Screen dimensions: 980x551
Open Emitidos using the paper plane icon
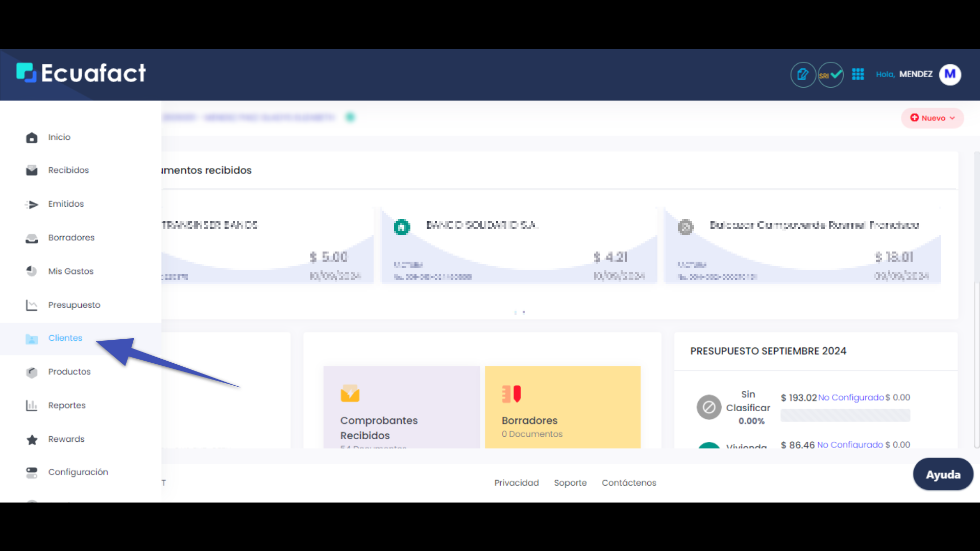coord(32,204)
